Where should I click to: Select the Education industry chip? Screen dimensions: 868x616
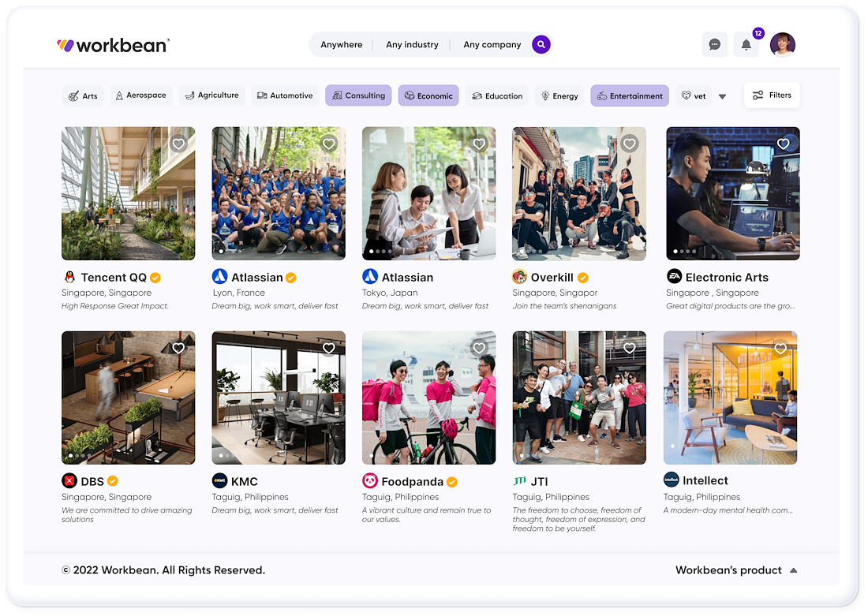coord(497,95)
